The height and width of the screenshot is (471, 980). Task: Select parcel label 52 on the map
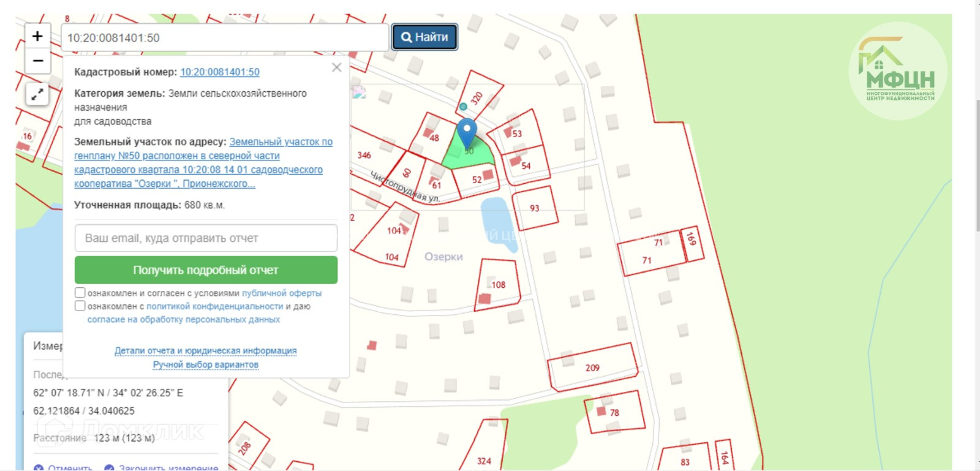[477, 180]
